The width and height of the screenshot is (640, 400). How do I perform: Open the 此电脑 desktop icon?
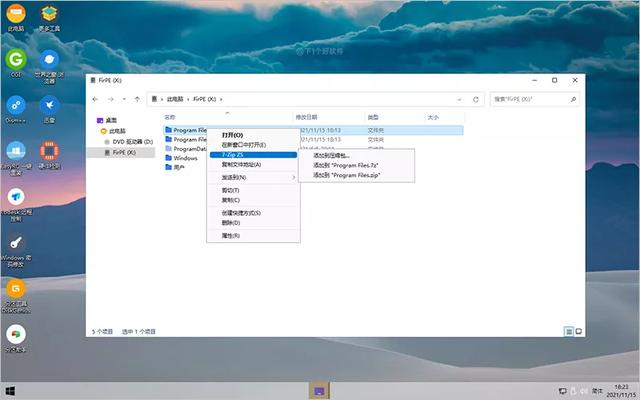coord(16,16)
